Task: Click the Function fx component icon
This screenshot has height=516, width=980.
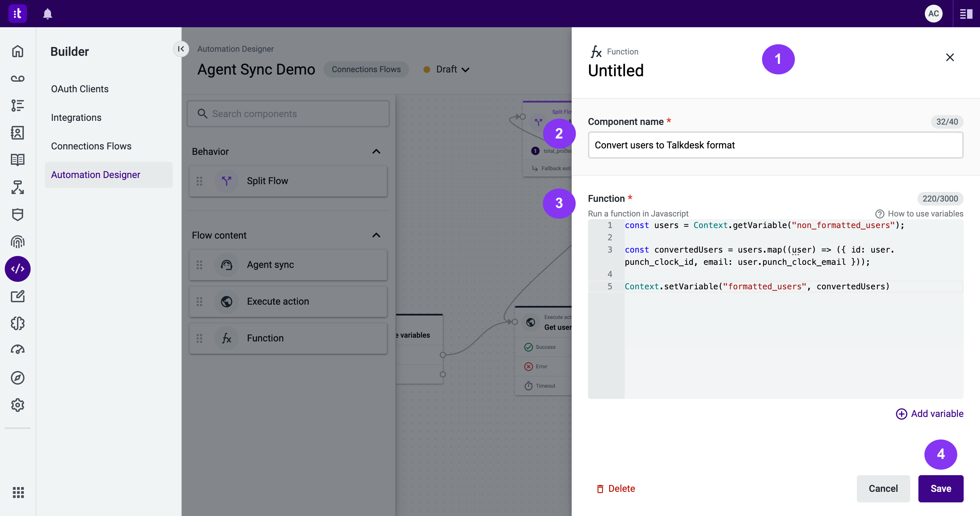Action: [226, 338]
